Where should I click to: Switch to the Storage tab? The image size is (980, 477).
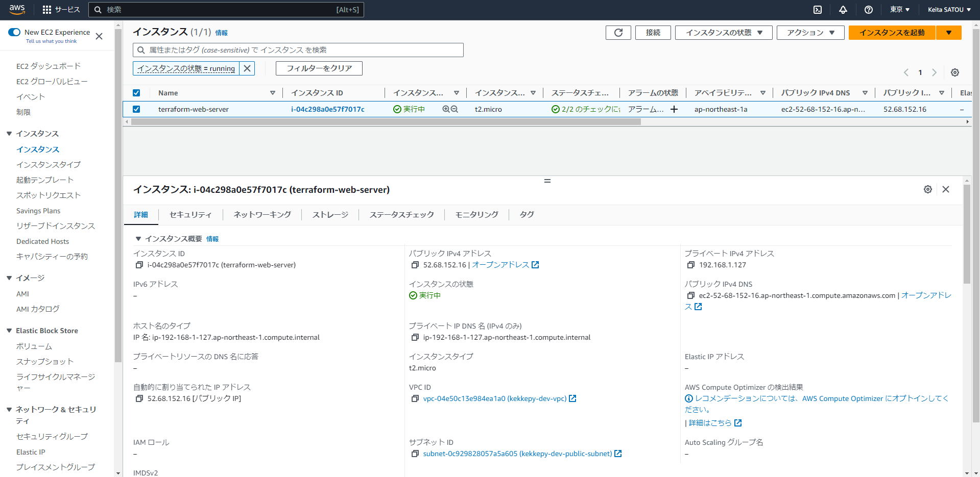(x=330, y=215)
